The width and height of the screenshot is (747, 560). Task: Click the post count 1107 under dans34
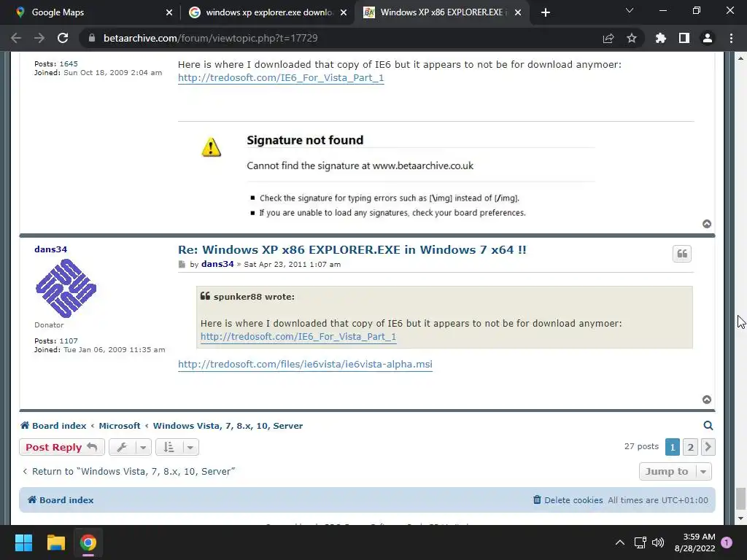click(x=69, y=341)
